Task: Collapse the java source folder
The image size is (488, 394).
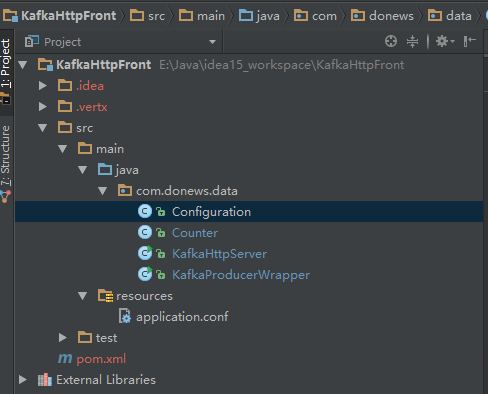Action: 83,170
